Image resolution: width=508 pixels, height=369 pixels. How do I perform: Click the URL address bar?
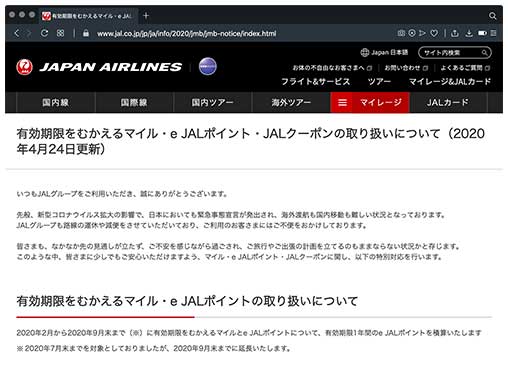click(x=186, y=33)
